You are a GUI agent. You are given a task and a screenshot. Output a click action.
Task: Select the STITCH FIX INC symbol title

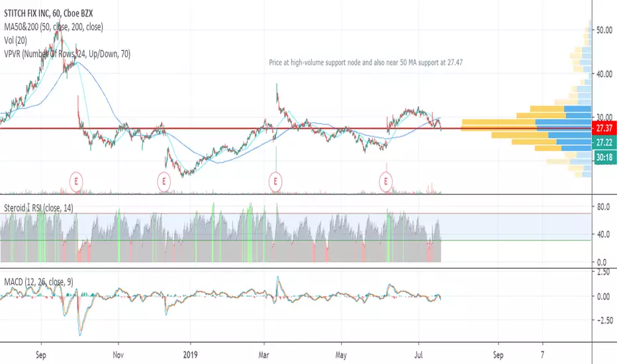point(48,13)
